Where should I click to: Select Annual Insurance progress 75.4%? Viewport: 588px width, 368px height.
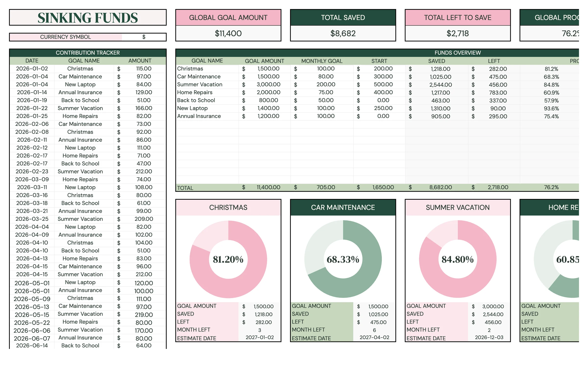point(551,116)
